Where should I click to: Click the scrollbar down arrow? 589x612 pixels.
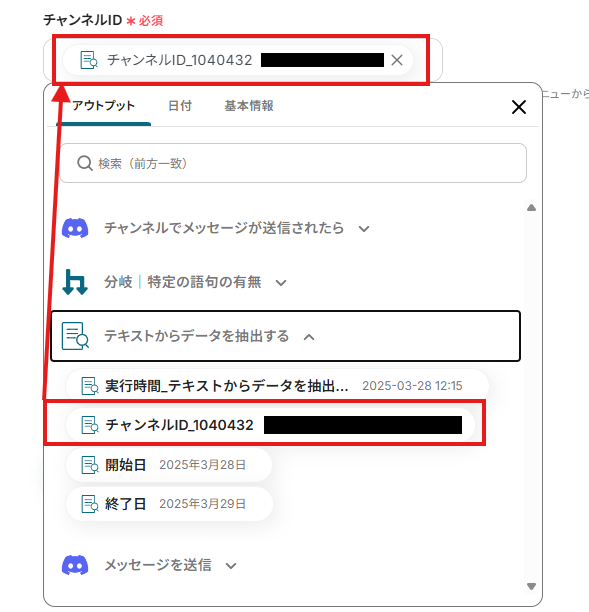tap(531, 586)
